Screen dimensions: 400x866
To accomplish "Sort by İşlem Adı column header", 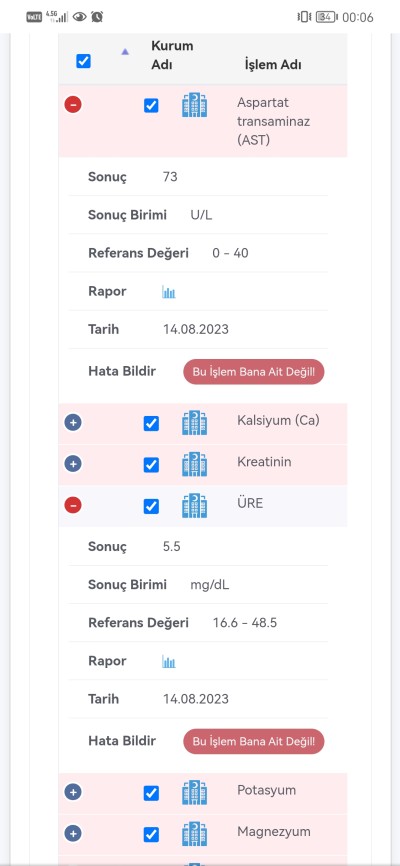I will [x=273, y=65].
